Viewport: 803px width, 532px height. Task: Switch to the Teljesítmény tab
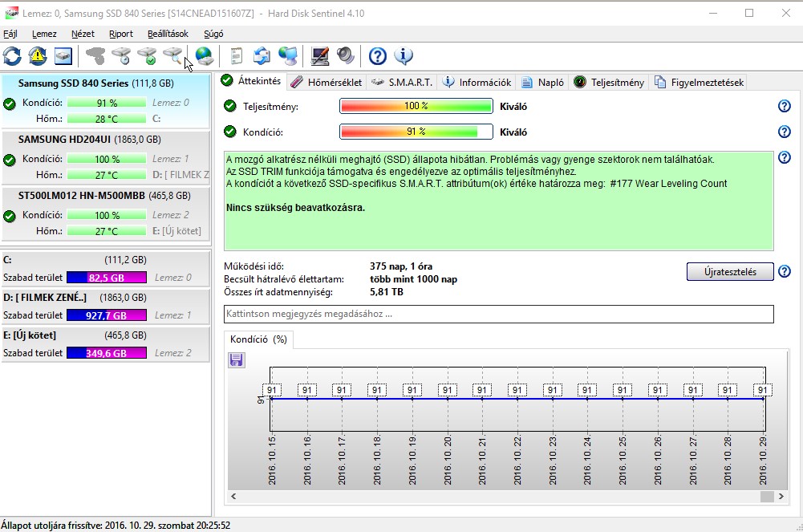pos(609,83)
